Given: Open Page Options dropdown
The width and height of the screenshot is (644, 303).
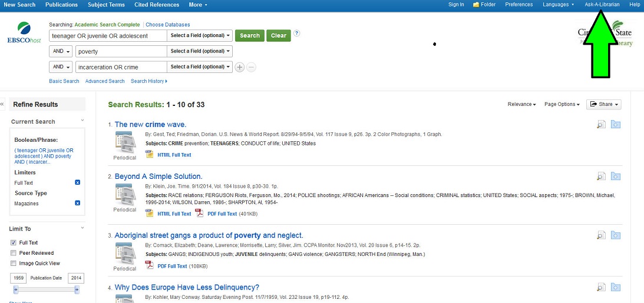Looking at the screenshot, I should [x=562, y=104].
